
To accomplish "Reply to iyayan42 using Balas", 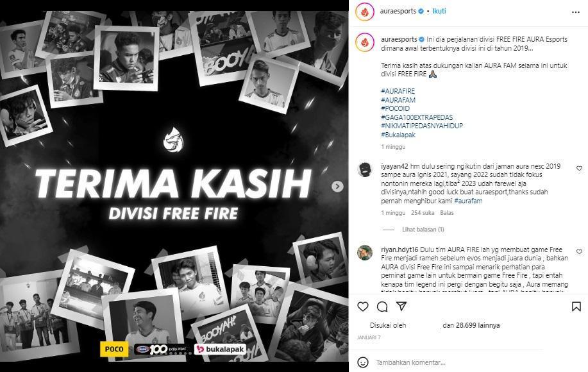I will tap(447, 213).
